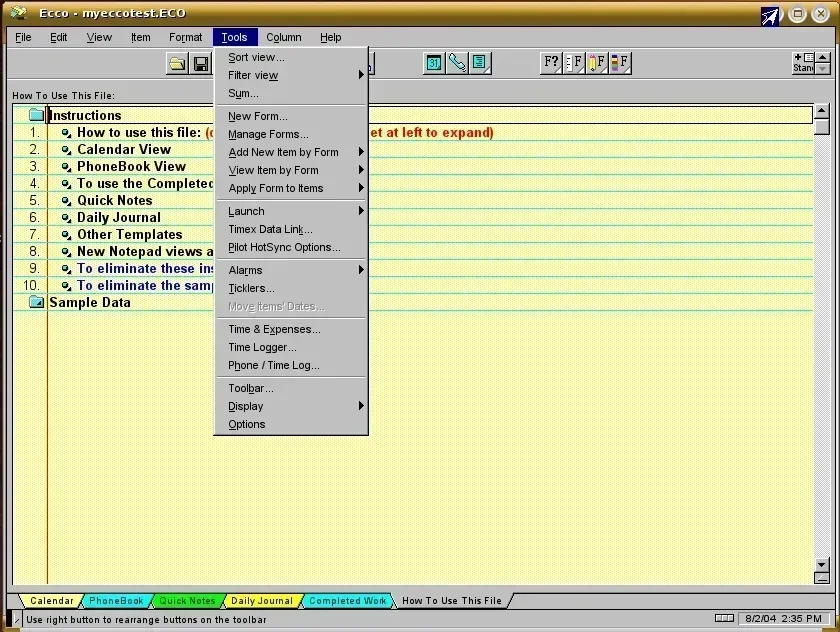The height and width of the screenshot is (632, 840).
Task: Click the F? form toolbar icon
Action: tap(551, 63)
